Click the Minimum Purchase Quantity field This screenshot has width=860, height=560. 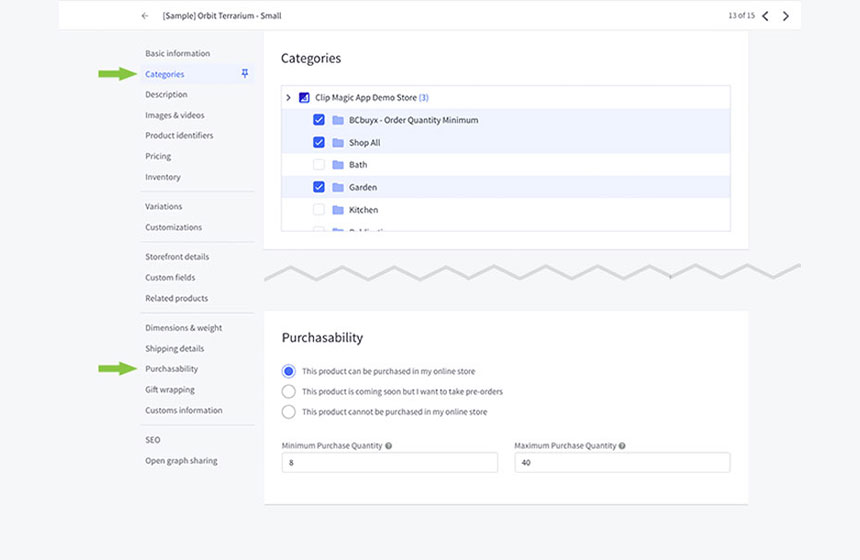[389, 463]
